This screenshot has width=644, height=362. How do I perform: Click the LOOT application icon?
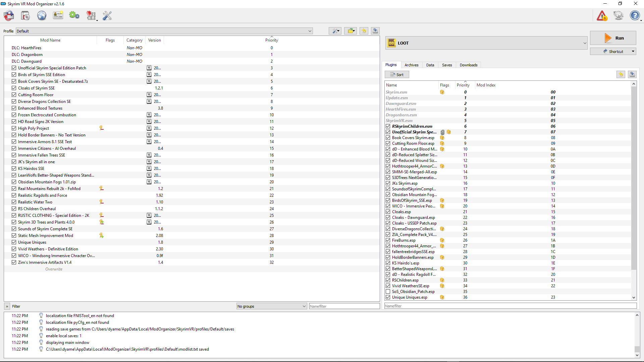(x=392, y=43)
